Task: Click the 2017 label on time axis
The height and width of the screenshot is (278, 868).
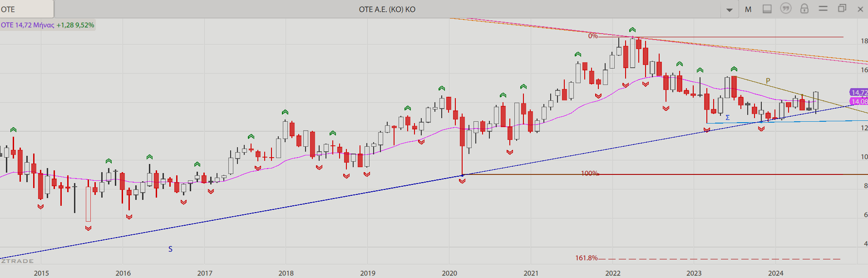Action: 205,273
